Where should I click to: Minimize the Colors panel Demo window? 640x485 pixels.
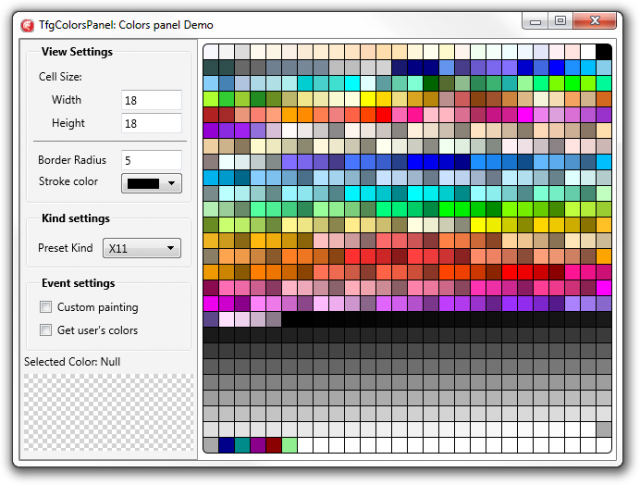(x=535, y=21)
